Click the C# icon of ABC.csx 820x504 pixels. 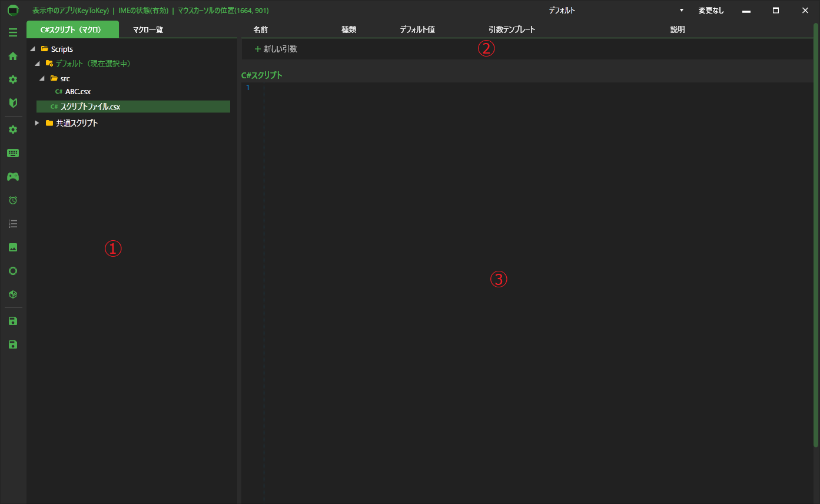click(x=59, y=91)
